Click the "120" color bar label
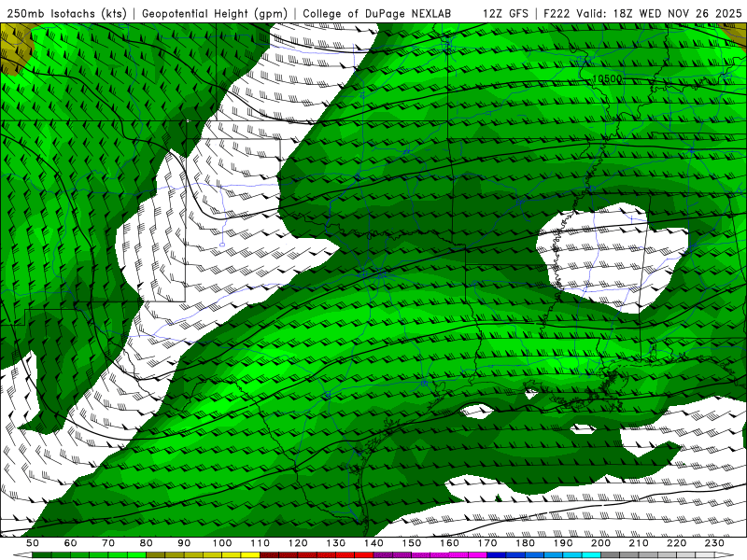 pyautogui.click(x=298, y=543)
